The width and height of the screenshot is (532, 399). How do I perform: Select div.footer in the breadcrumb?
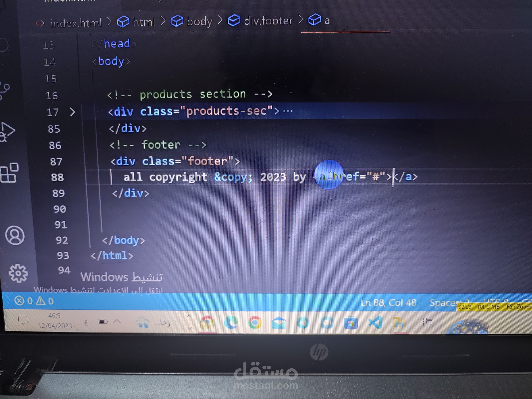point(268,21)
